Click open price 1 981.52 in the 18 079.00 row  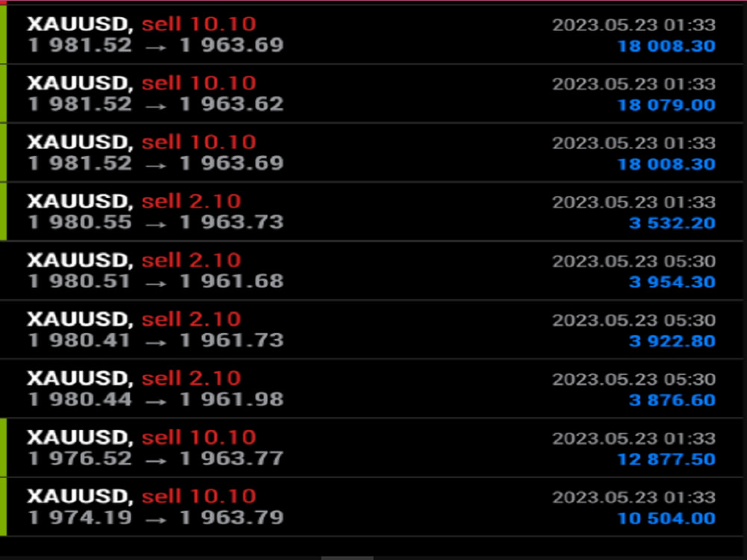[x=80, y=104]
